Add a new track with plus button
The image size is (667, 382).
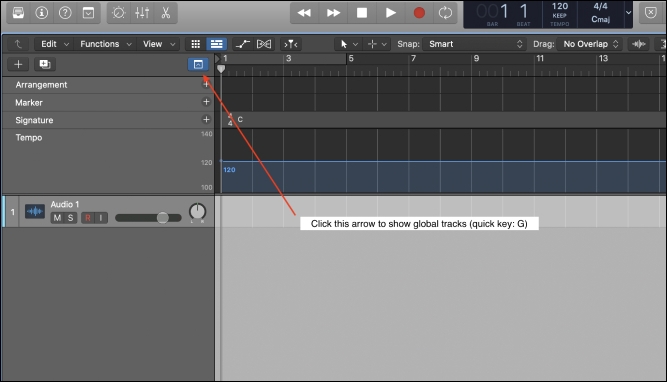click(18, 64)
